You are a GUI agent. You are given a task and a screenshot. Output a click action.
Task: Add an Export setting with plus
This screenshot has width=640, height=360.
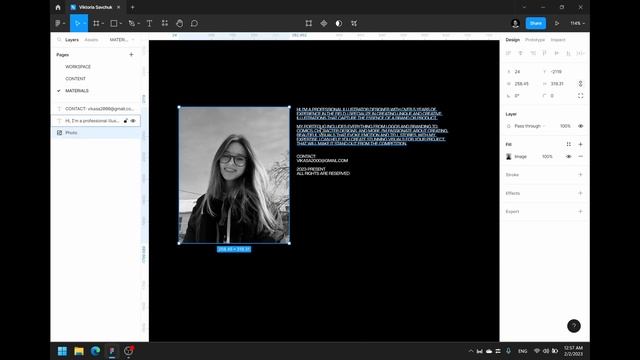(580, 211)
